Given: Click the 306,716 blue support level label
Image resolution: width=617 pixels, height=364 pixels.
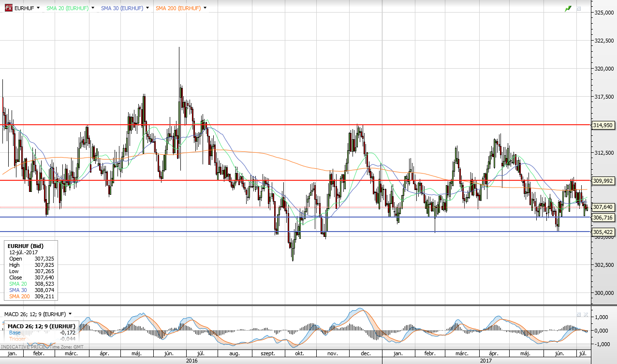Looking at the screenshot, I should click(603, 218).
